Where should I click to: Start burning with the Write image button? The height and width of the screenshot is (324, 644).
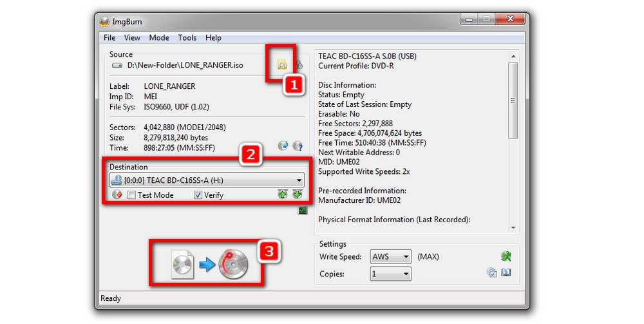(209, 265)
